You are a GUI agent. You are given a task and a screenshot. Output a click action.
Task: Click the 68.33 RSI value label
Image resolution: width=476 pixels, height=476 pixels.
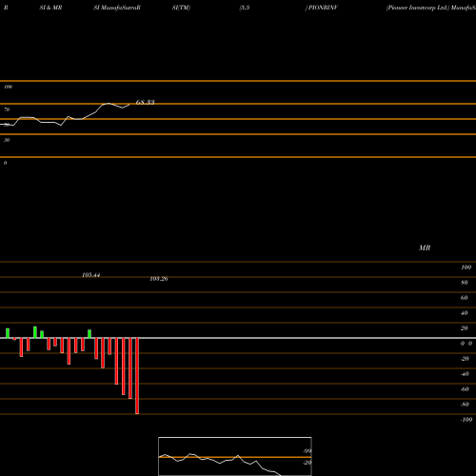(x=145, y=102)
